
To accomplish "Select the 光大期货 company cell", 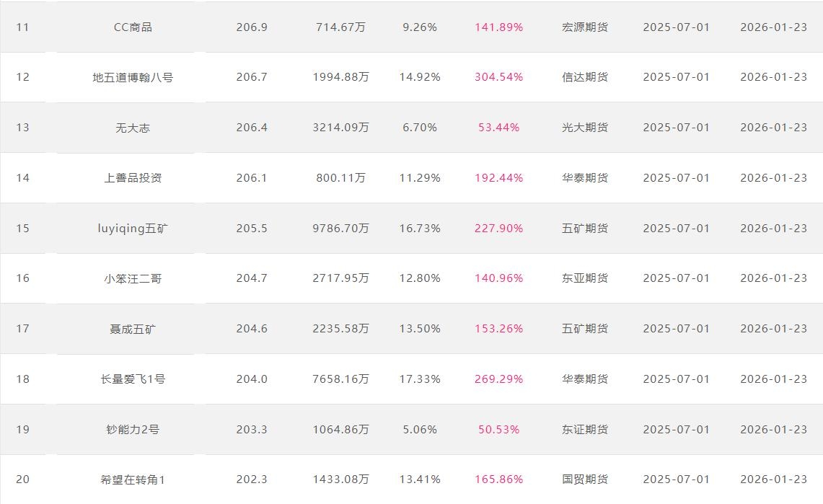I will pos(584,128).
